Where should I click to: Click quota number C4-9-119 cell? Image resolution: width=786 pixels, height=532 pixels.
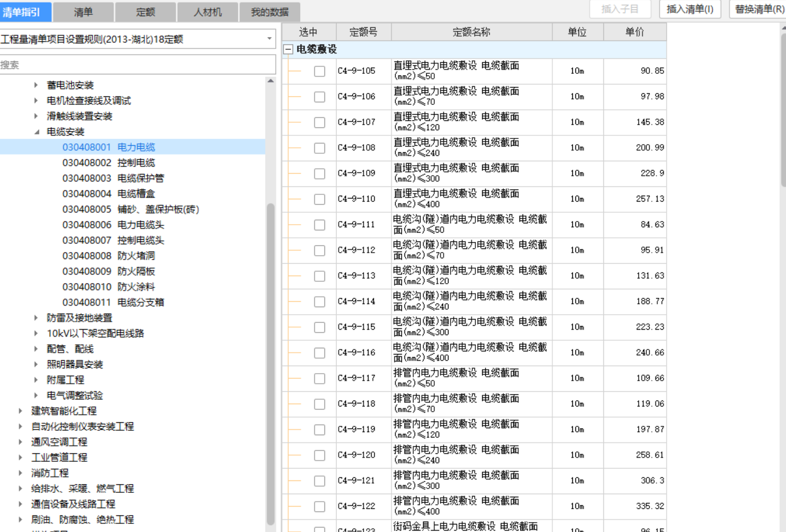[363, 430]
